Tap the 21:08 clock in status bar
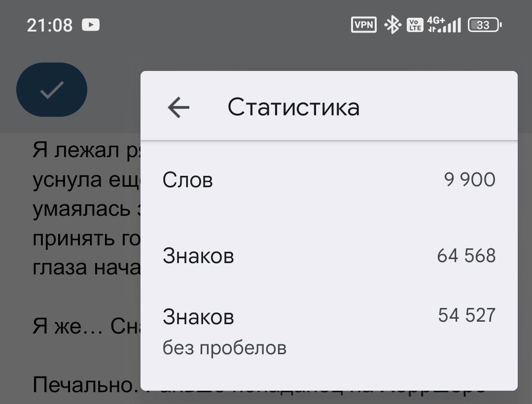 pos(49,25)
